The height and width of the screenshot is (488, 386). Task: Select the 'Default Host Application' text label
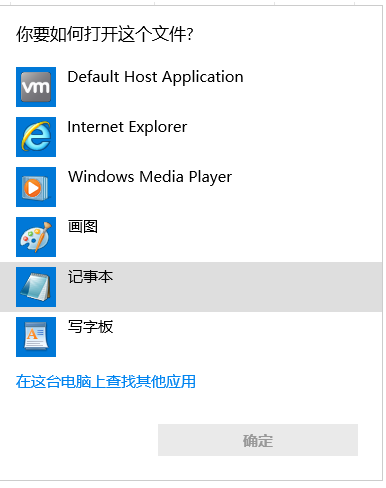155,77
